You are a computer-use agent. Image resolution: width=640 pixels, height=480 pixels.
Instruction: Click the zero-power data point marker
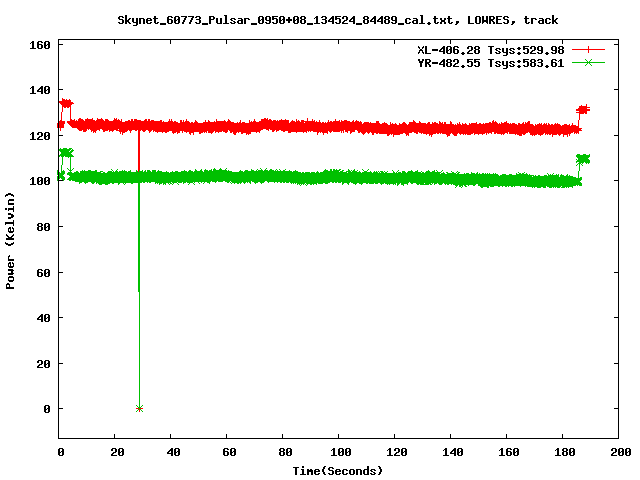coord(139,409)
